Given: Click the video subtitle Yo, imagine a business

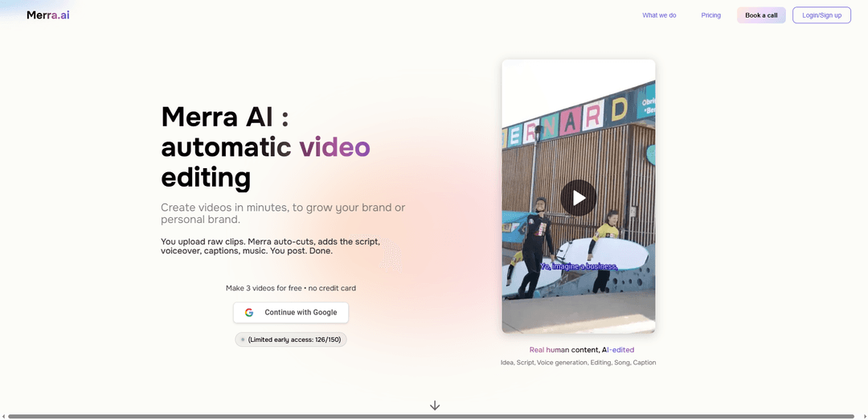Looking at the screenshot, I should (x=578, y=266).
